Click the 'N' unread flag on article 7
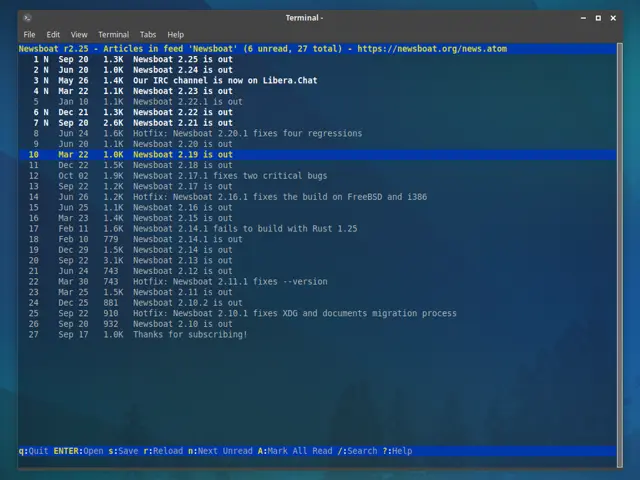The height and width of the screenshot is (480, 640). (x=46, y=123)
